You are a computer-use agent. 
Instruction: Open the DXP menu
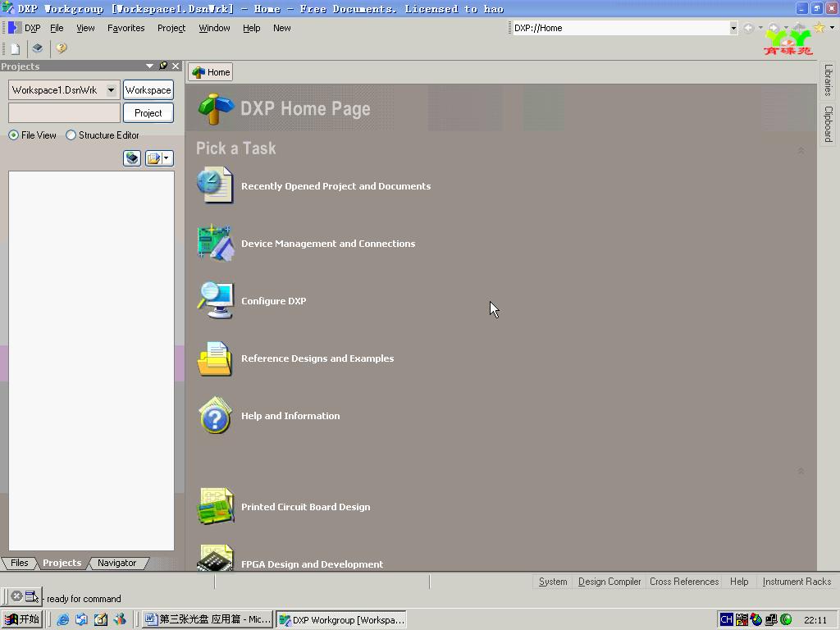click(x=32, y=28)
